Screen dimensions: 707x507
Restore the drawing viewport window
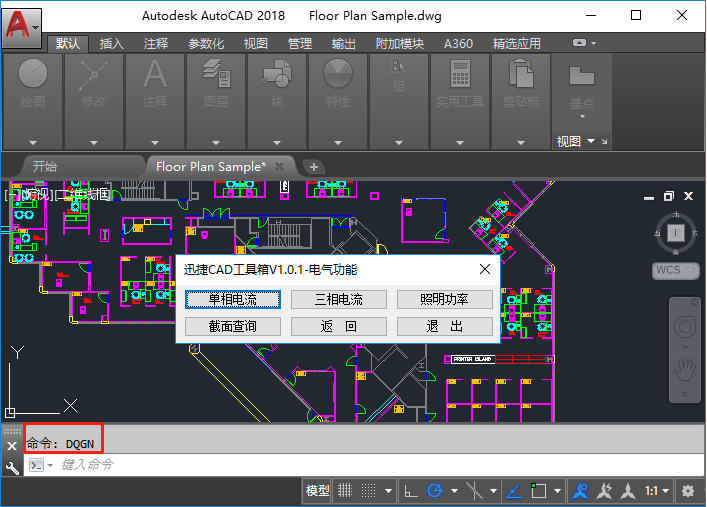pos(669,196)
